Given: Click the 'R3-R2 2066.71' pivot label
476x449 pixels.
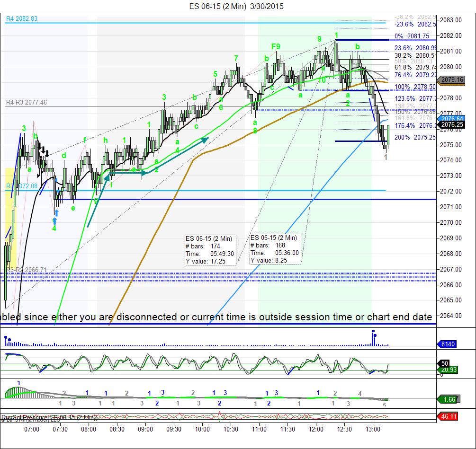Looking at the screenshot, I should pos(27,270).
